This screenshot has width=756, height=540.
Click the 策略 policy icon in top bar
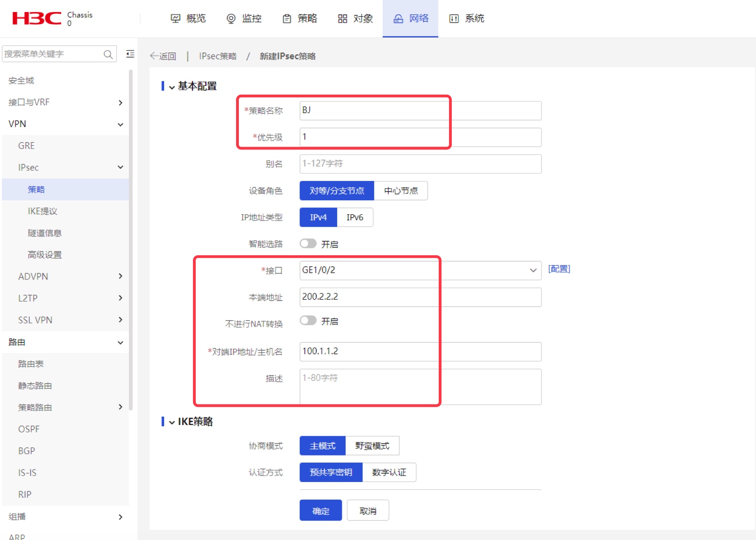click(287, 19)
